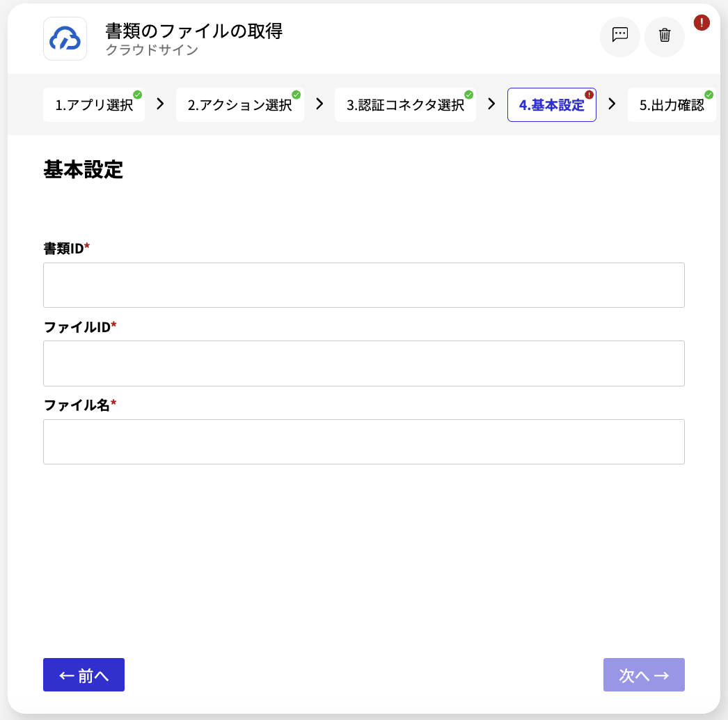Viewport: 728px width, 720px height.
Task: Click the chevron between steps 1 and 2
Action: (160, 104)
